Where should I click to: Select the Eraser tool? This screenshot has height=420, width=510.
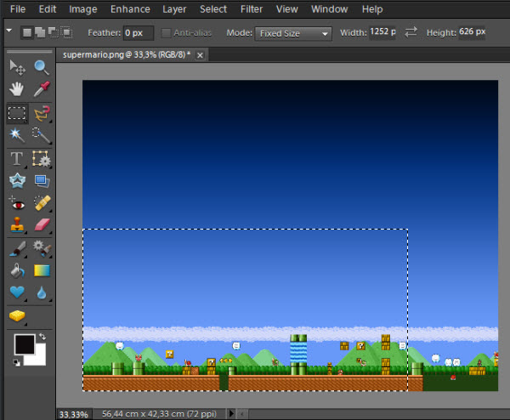click(x=42, y=225)
